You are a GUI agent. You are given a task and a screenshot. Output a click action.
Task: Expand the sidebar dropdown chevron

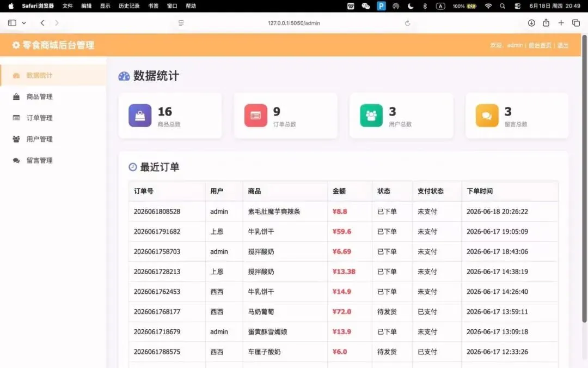tap(24, 23)
